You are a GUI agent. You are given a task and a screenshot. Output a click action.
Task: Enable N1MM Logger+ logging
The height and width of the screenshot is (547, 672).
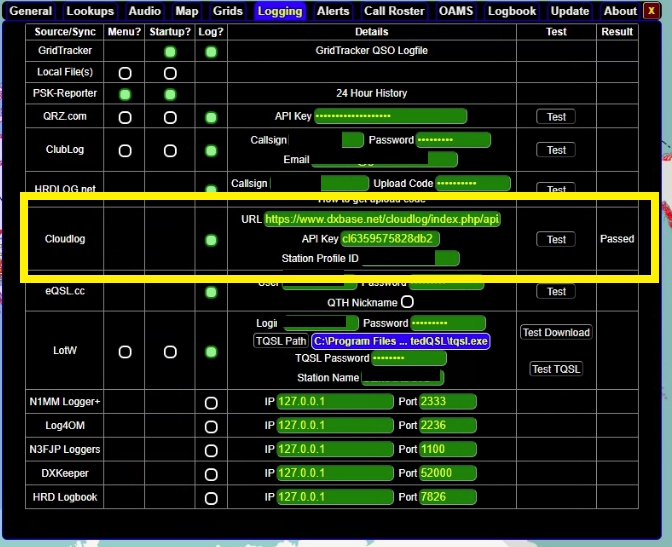click(211, 402)
